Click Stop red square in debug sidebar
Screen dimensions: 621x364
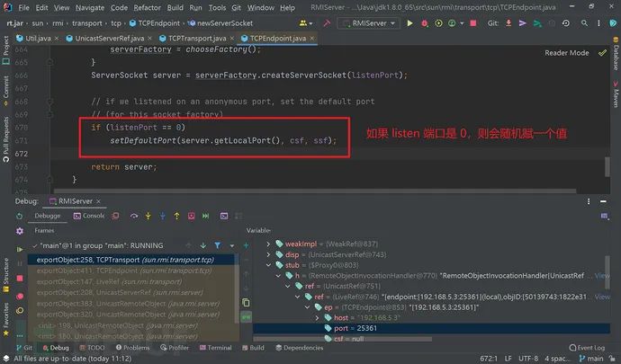(x=20, y=279)
